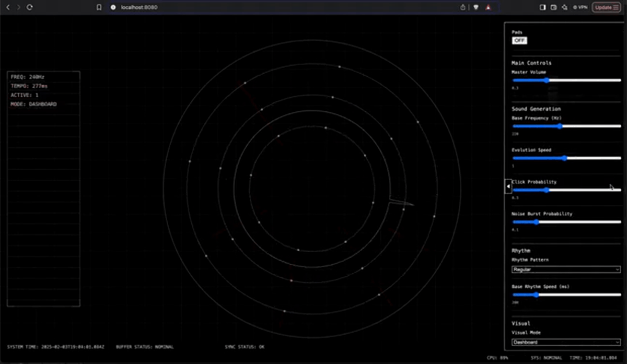
Task: Adjust the Noise Burst Probability slider
Action: click(x=566, y=222)
